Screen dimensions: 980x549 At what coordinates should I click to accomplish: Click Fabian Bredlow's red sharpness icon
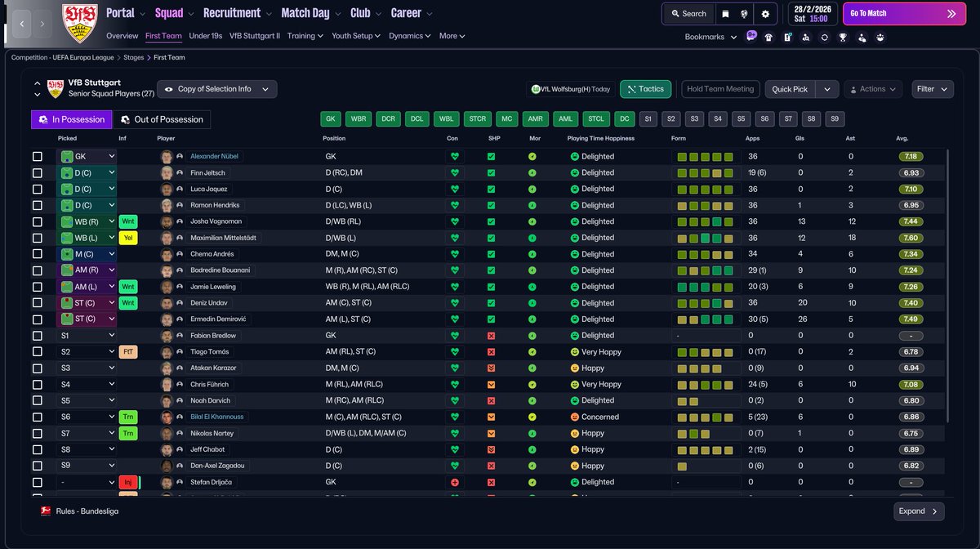[x=491, y=336]
